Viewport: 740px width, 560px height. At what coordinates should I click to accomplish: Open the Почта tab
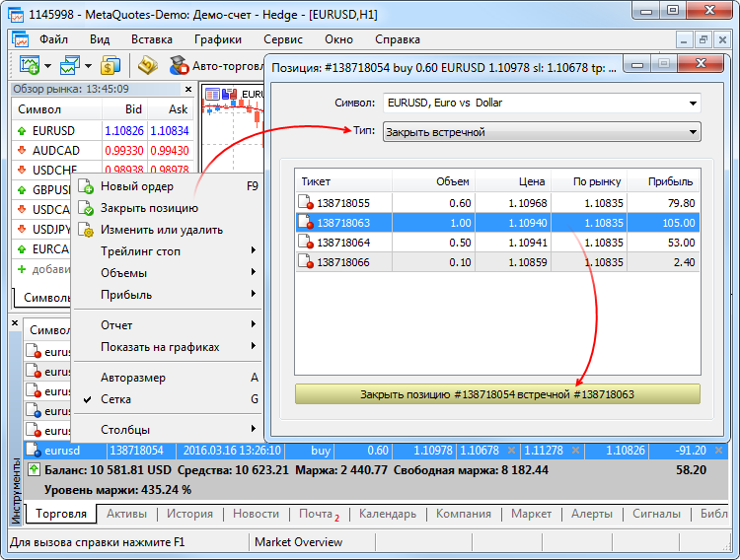319,515
